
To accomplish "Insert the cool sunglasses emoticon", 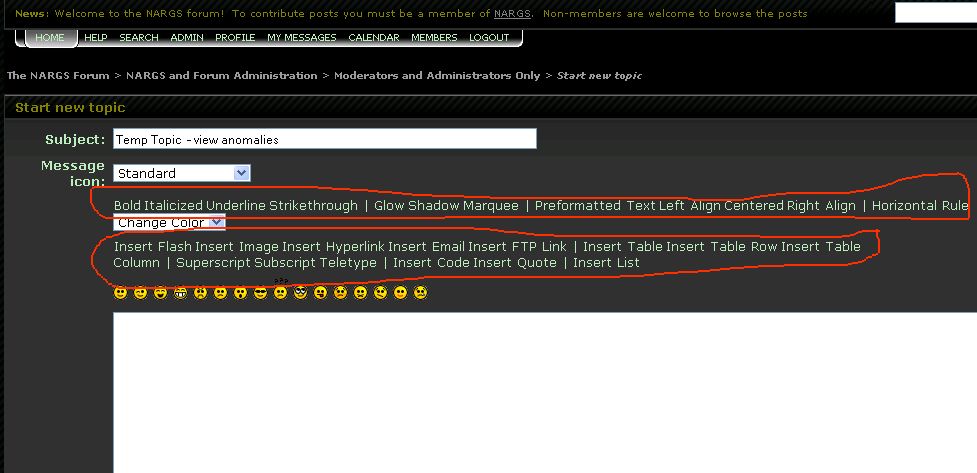I will 260,293.
